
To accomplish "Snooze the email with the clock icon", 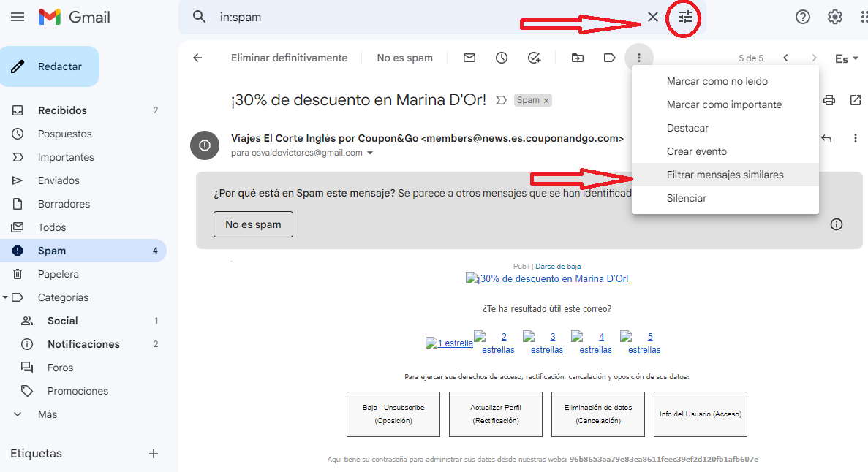I will 501,57.
